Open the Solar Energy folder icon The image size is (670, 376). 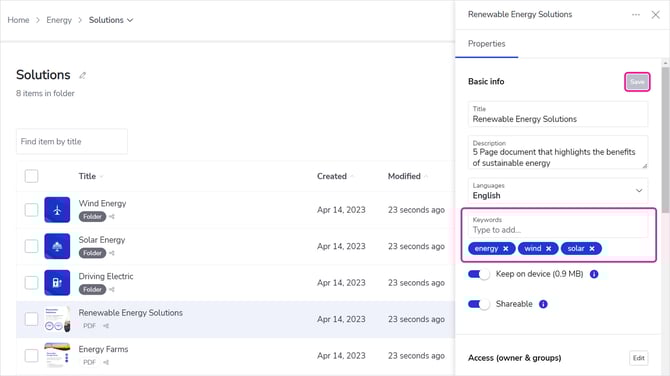click(x=57, y=246)
